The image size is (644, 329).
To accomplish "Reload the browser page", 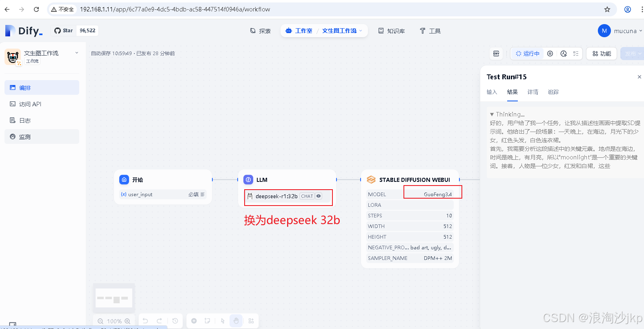I will [x=36, y=9].
